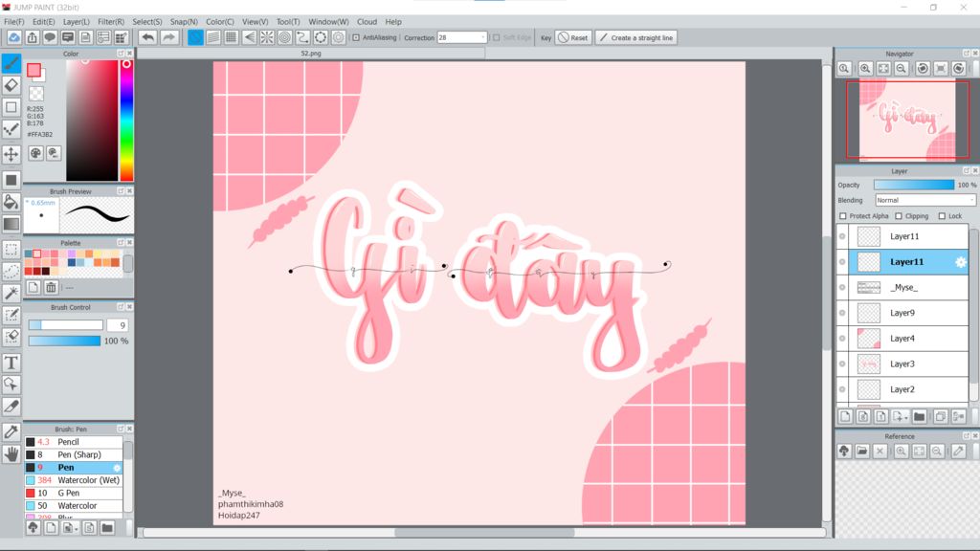Enable Clipping checkbox
This screenshot has height=551, width=980.
click(x=899, y=216)
